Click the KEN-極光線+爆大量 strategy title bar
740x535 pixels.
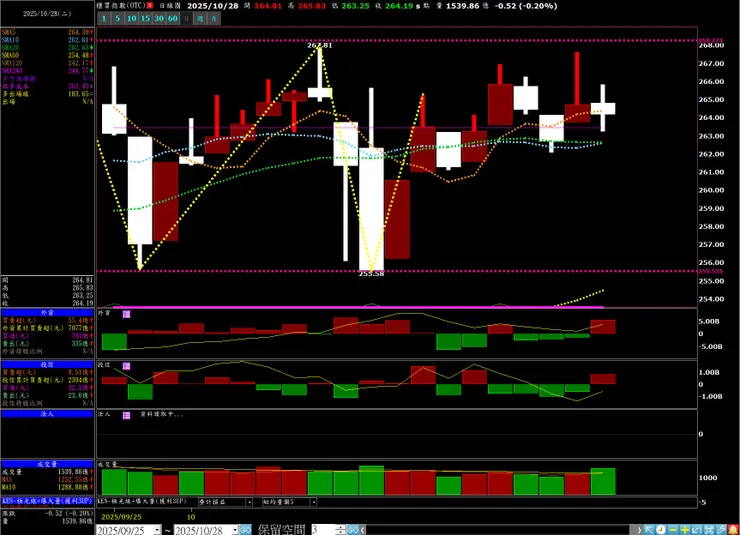tap(142, 501)
